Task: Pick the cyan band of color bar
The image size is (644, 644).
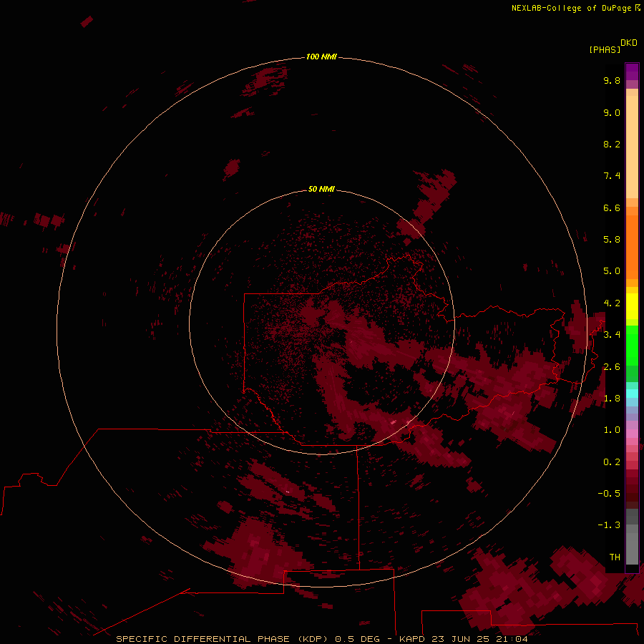Action: [x=632, y=394]
